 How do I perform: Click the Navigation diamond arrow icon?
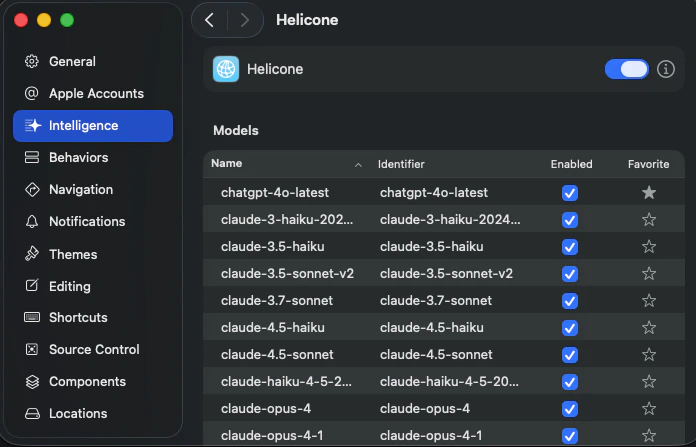click(x=32, y=190)
